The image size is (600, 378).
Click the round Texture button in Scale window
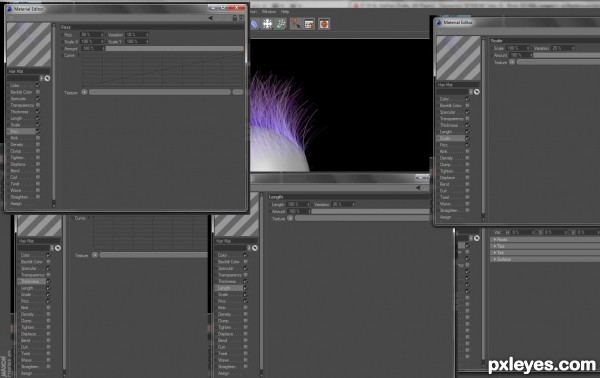[x=512, y=62]
